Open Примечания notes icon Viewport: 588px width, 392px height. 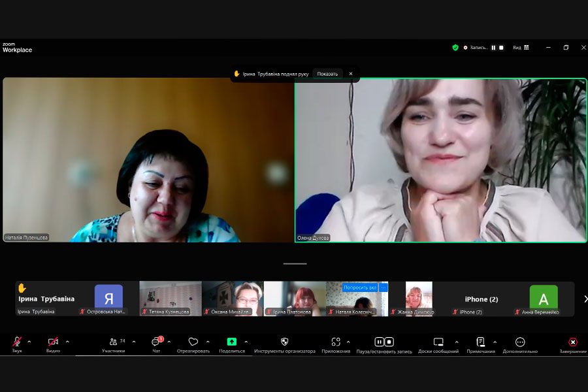point(481,342)
